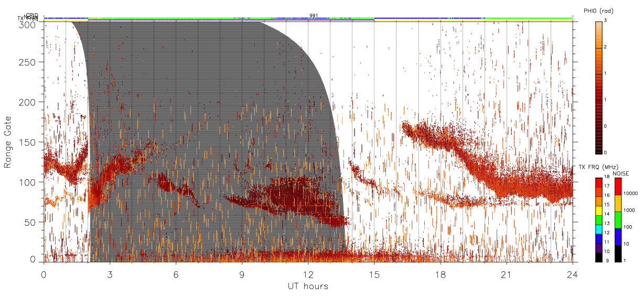Screen dimensions: 644x297
Task: Pick the blue segment of NOISE colorbar
Action: point(618,237)
